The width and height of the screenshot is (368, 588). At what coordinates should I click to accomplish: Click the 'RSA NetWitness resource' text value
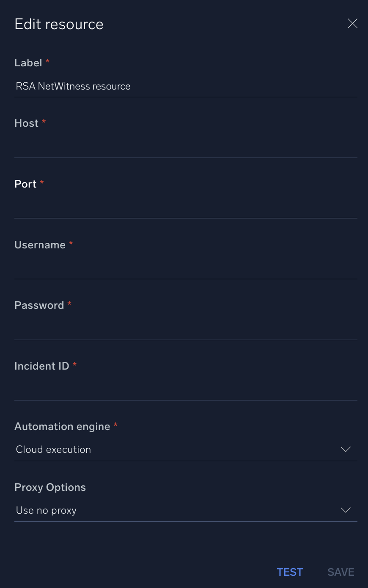[x=73, y=86]
